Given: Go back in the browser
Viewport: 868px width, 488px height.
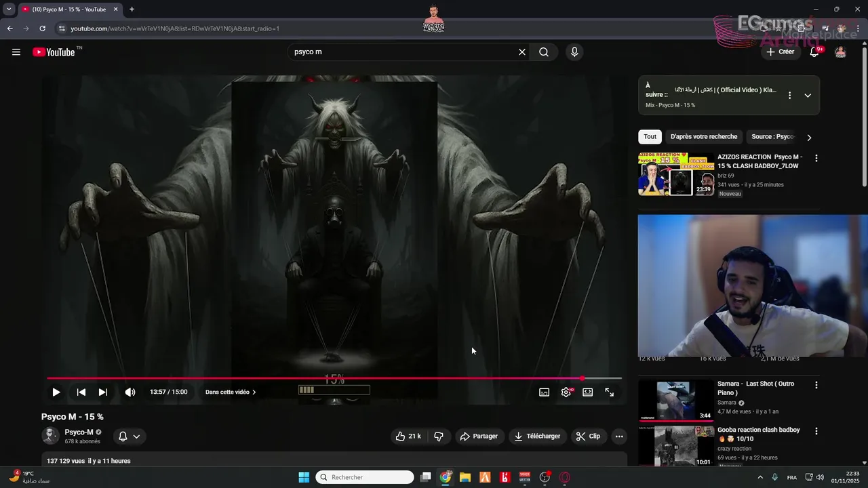Looking at the screenshot, I should [9, 28].
